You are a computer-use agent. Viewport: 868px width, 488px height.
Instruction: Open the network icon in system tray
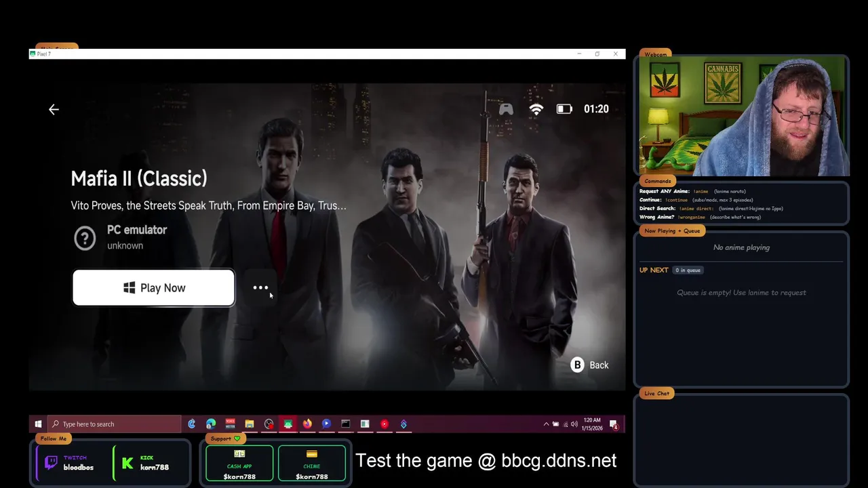565,424
